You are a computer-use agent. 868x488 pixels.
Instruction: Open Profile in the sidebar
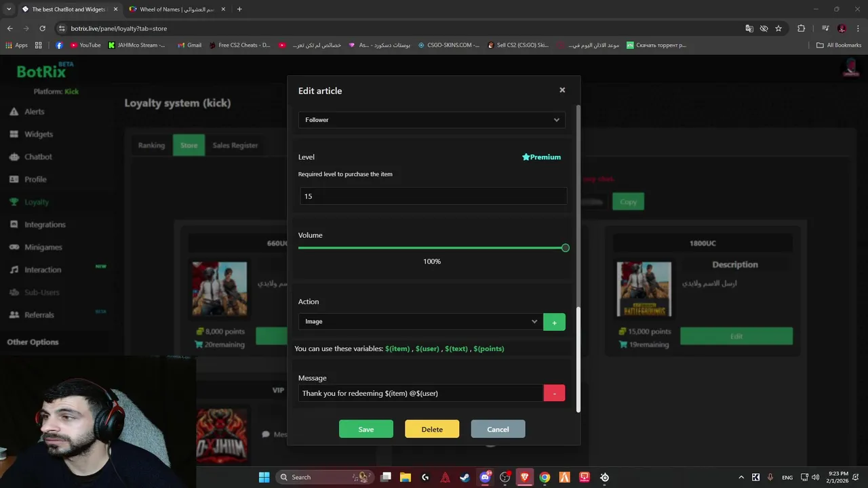coord(35,179)
